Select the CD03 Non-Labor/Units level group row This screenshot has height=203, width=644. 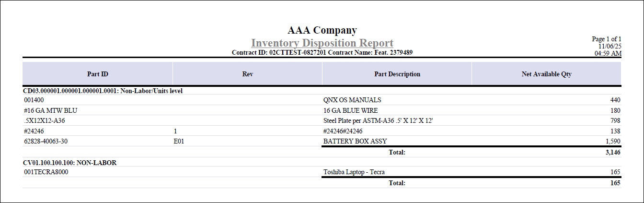(103, 90)
